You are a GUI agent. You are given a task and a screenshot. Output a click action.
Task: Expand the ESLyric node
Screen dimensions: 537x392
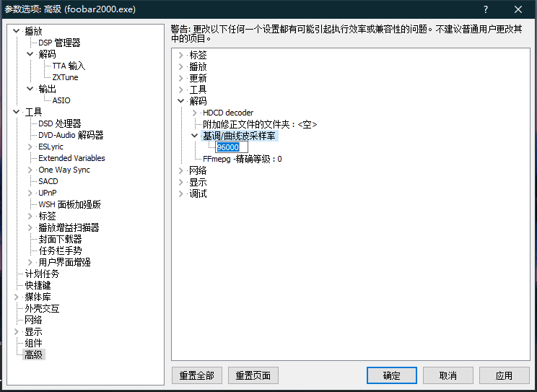[30, 147]
